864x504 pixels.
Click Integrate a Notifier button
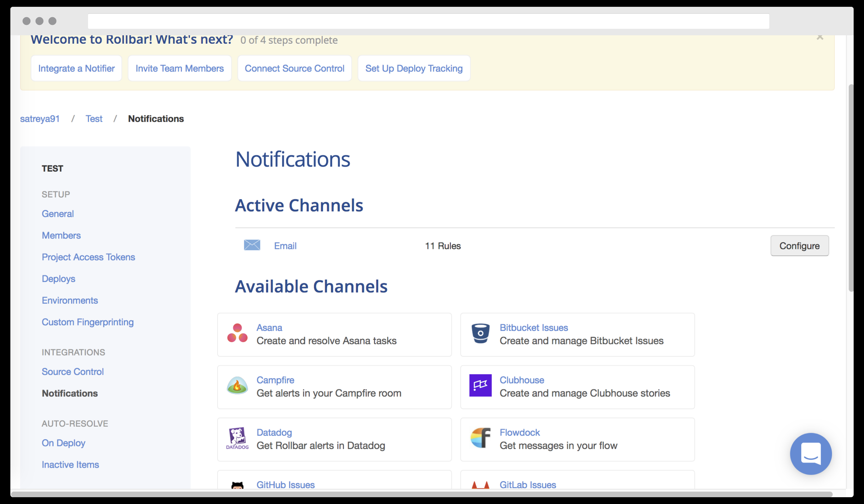(x=76, y=68)
